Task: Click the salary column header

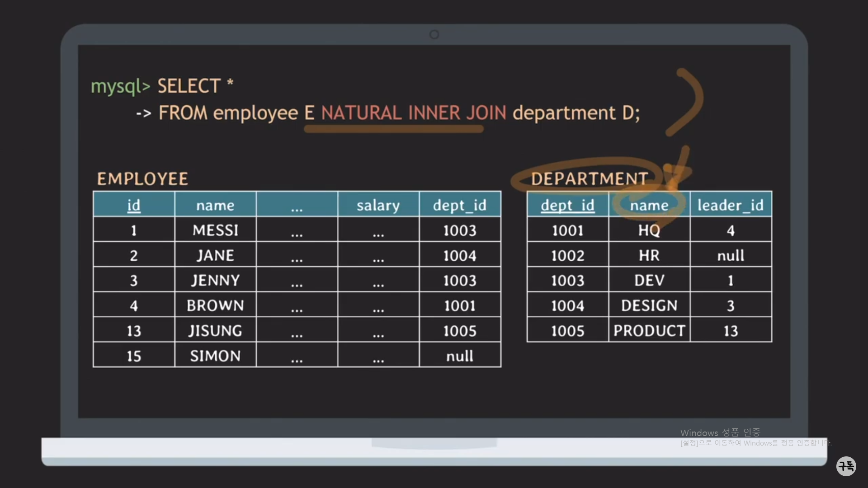Action: pyautogui.click(x=378, y=205)
